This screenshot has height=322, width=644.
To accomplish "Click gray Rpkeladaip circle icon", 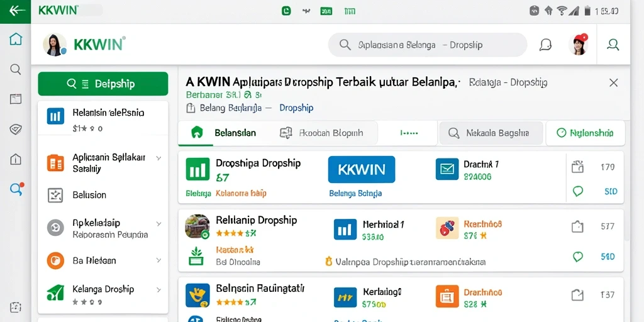I will click(55, 227).
